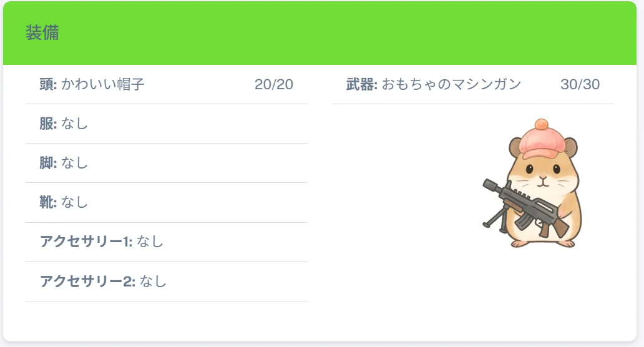Image resolution: width=644 pixels, height=347 pixels.
Task: Open the empty 靴 equipment slot
Action: [167, 202]
